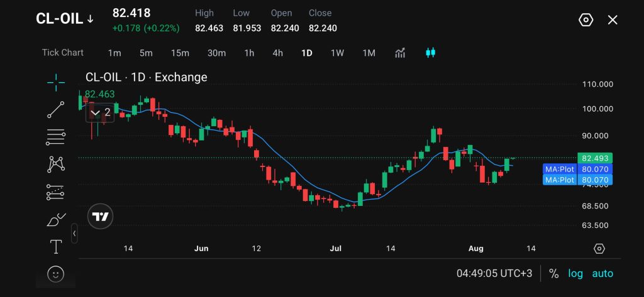Click the High value 82.463
Image resolution: width=644 pixels, height=297 pixels.
click(x=209, y=28)
